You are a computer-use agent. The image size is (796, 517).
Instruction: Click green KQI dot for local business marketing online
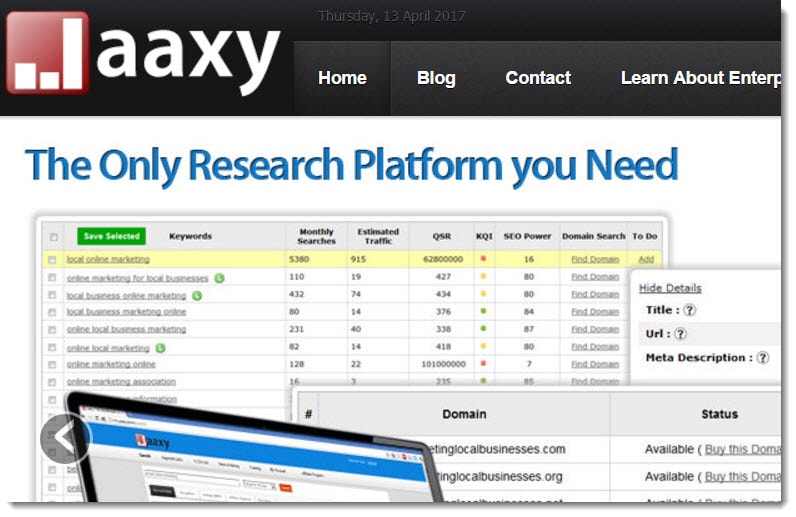click(x=483, y=311)
